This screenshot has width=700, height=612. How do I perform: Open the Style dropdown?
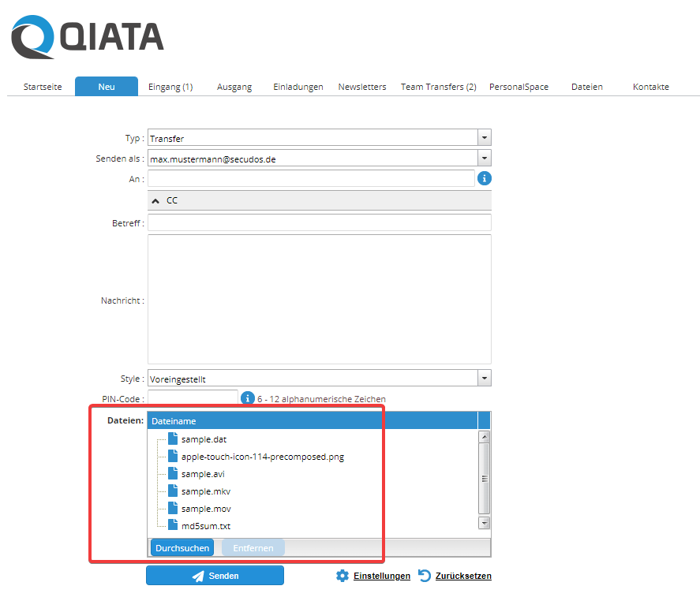[x=485, y=379]
